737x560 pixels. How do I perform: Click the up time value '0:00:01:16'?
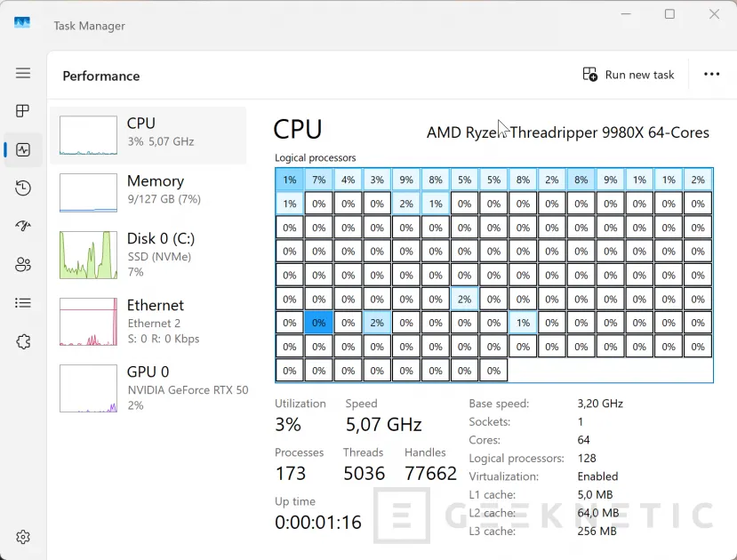(318, 523)
